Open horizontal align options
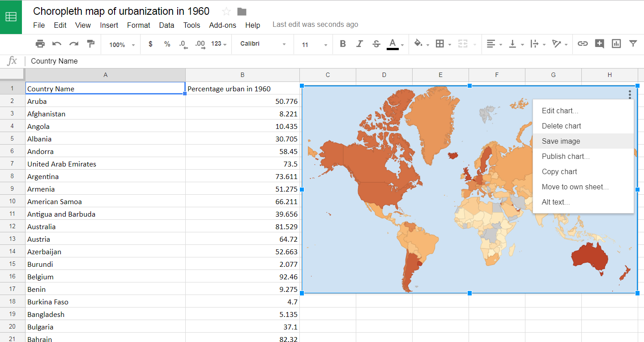Screen dimensions: 644x342 point(491,44)
